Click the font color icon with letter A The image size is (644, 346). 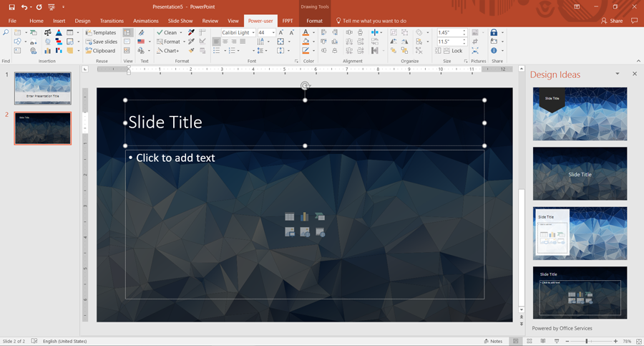[306, 33]
